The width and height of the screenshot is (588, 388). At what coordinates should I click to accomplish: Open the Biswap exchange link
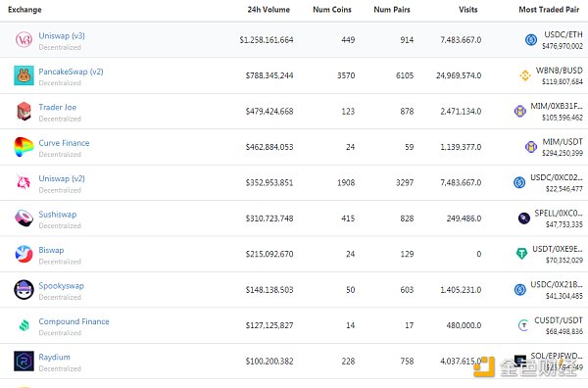pos(51,250)
